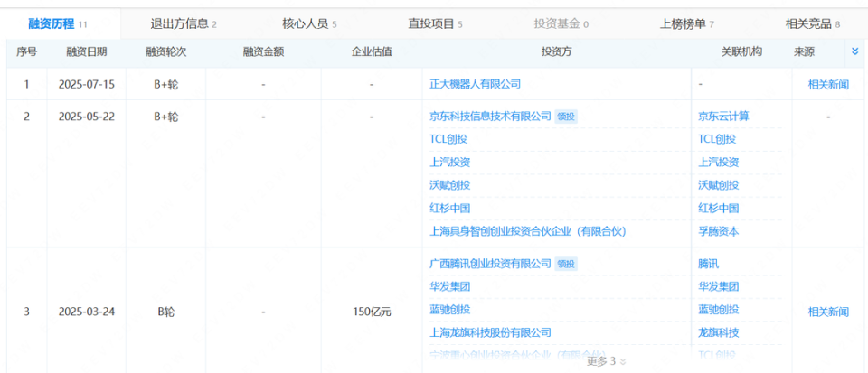Open 相关新闻 for the 2025-07-15 round
The image size is (868, 373).
(x=828, y=85)
